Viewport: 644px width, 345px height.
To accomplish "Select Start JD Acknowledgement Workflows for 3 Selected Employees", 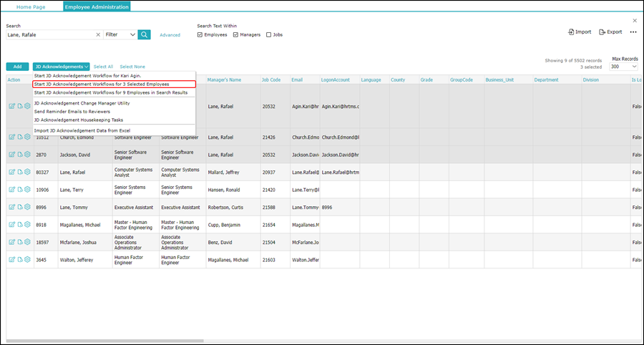I will click(102, 84).
